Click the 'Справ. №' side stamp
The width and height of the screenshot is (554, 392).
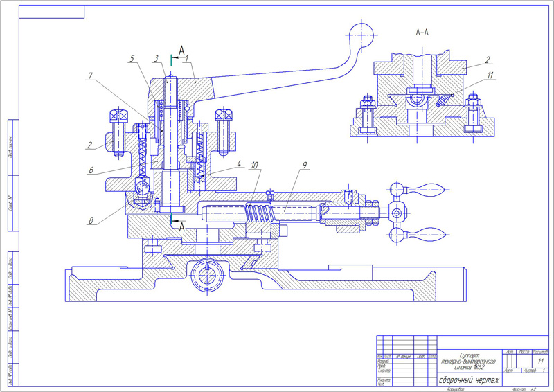pos(11,202)
